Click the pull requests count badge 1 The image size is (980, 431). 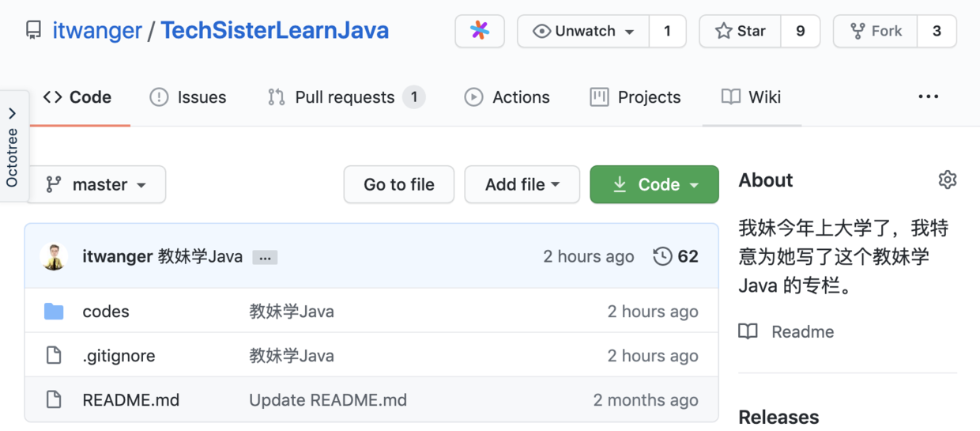413,97
